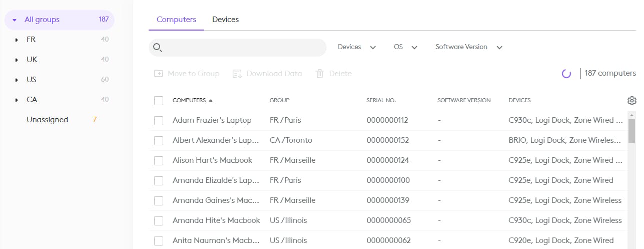Viewport: 644px width, 249px height.
Task: Expand the FR group
Action: point(17,40)
